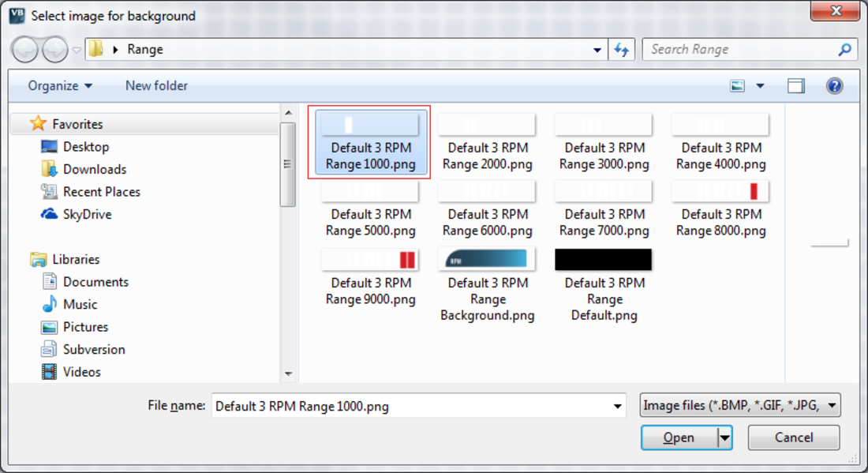
Task: Expand address bar history dropdown
Action: pos(597,50)
